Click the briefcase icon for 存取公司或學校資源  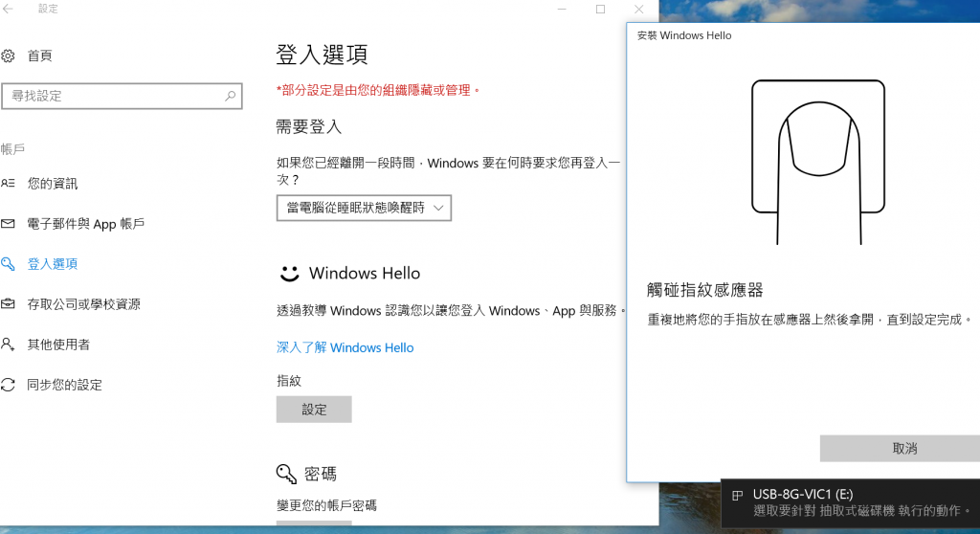coord(8,304)
